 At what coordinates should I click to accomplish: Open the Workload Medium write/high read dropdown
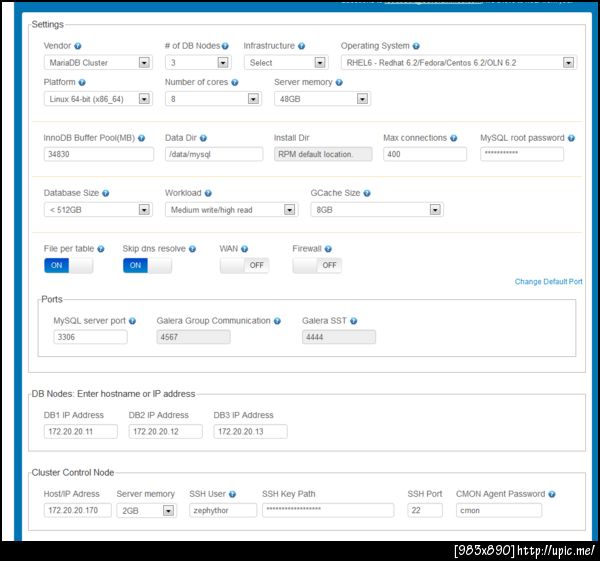coord(232,210)
